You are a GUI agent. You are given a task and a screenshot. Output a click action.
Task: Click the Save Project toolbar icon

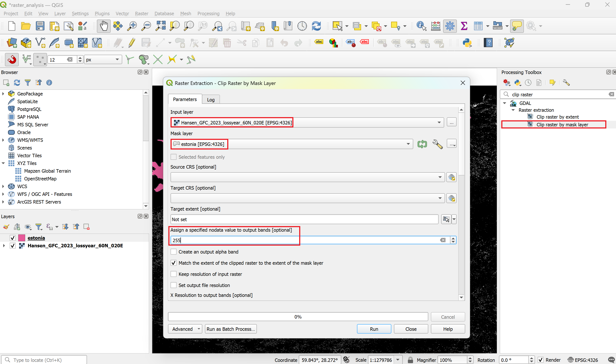click(40, 26)
